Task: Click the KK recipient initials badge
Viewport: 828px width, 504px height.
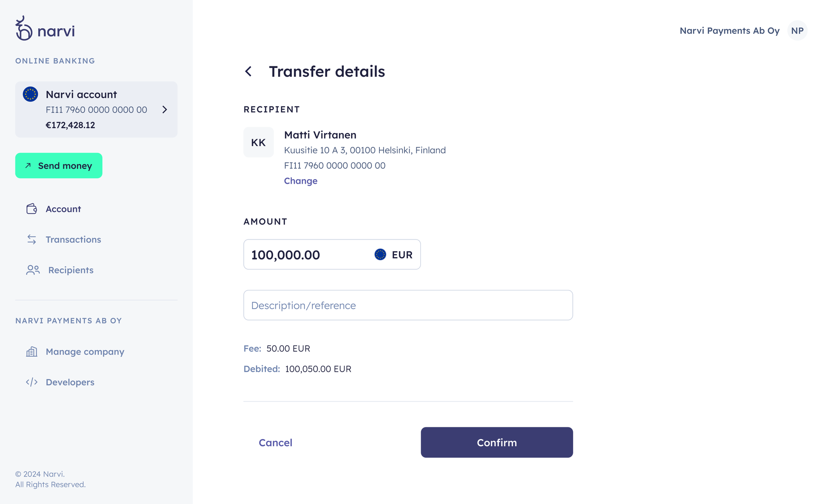Action: 258,143
